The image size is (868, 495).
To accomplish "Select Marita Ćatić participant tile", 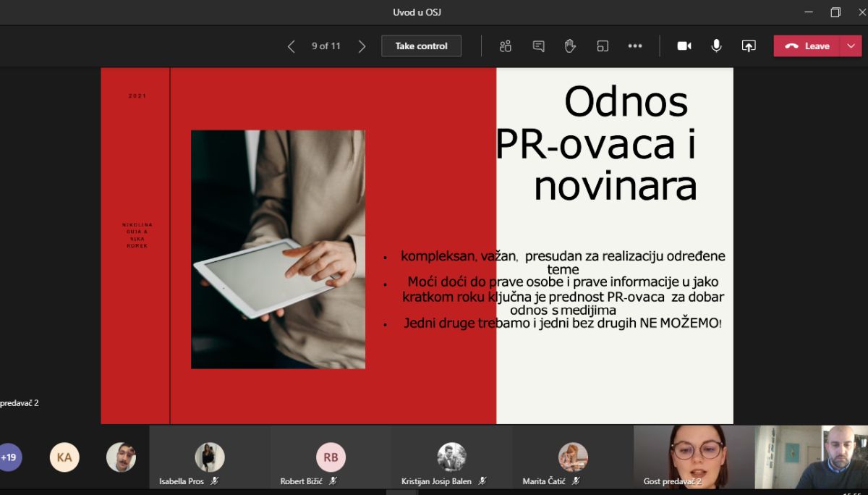I will [573, 458].
